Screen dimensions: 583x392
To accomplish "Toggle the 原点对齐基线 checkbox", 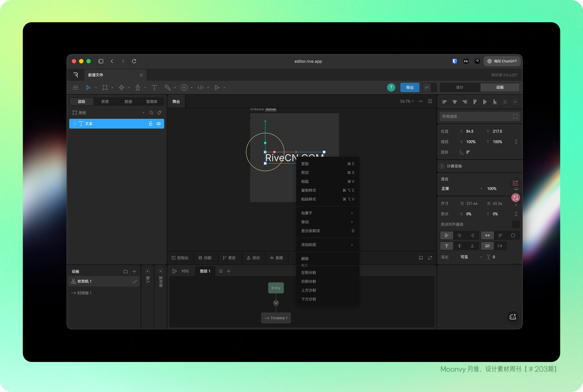I will tap(515, 224).
